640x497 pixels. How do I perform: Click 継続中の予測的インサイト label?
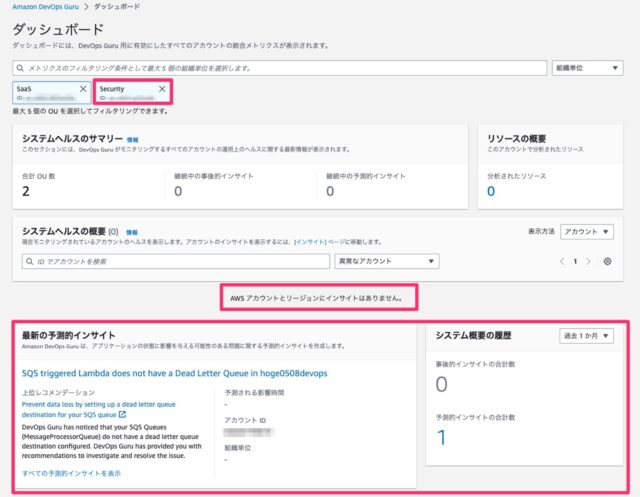click(366, 176)
